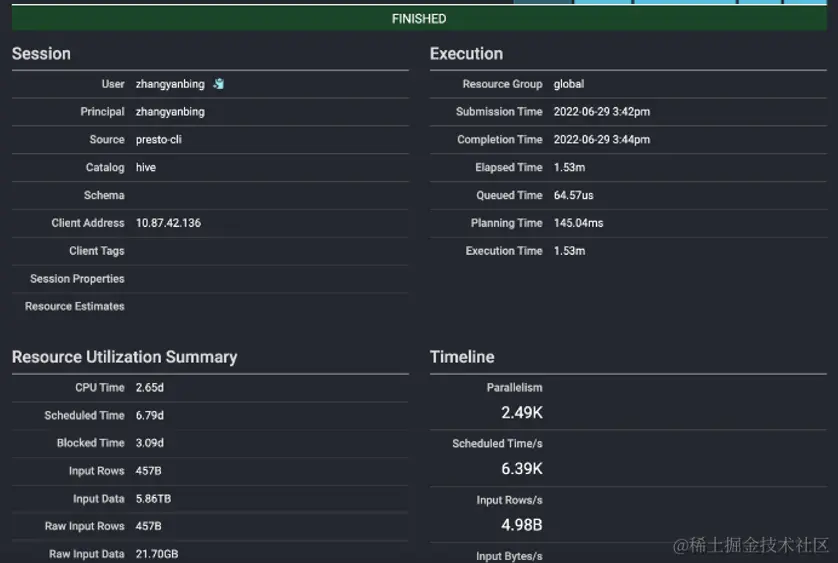
Task: Click the Queued Time value 64.57us
Action: [573, 195]
